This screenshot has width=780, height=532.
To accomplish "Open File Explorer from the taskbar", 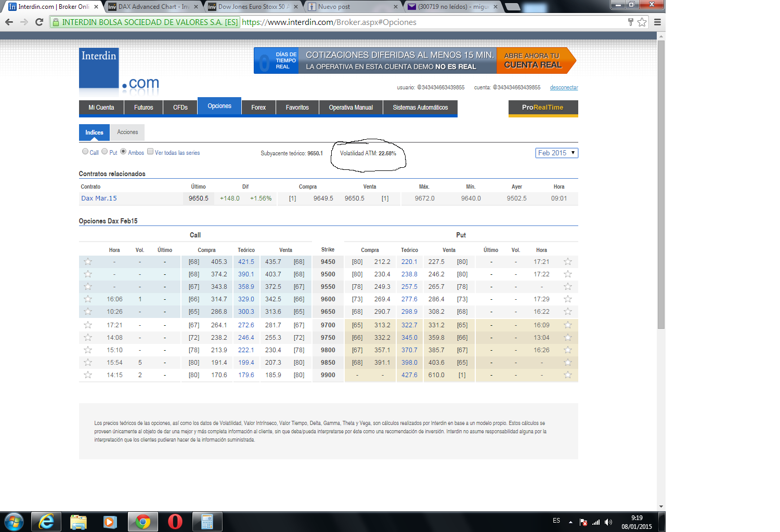I will click(x=79, y=522).
